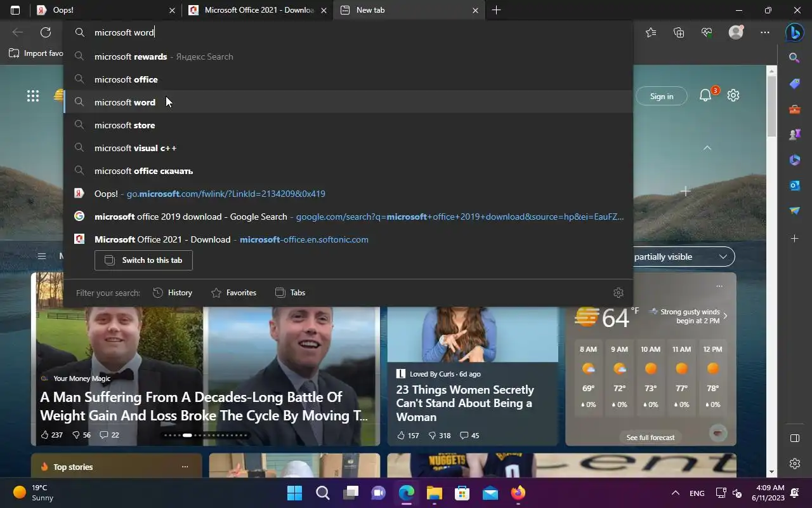Open the Tab actions menu icon
This screenshot has width=812, height=508.
click(15, 10)
